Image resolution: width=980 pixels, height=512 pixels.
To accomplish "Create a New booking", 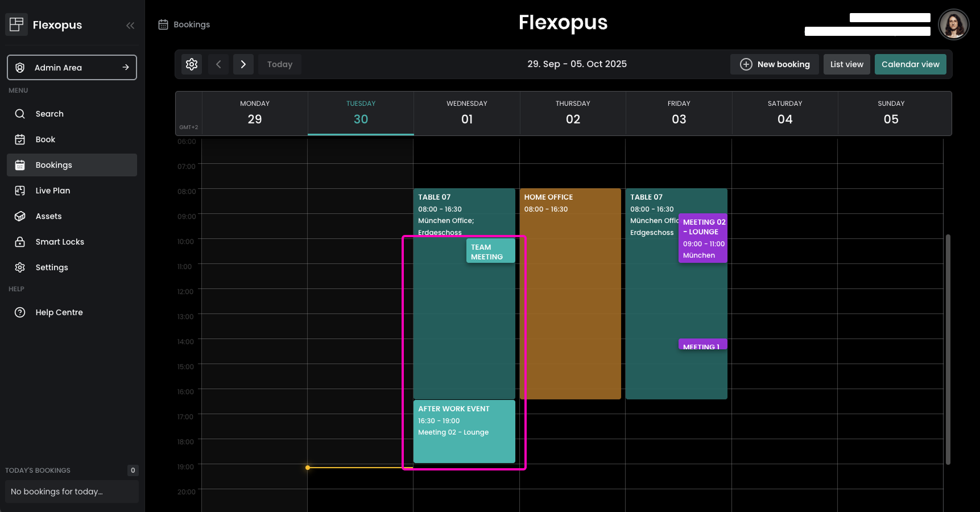I will (775, 64).
